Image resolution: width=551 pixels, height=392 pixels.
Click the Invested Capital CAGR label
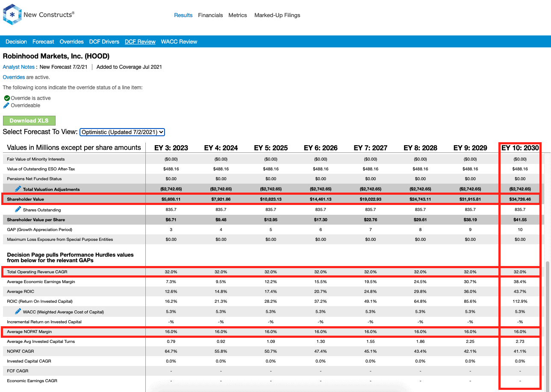point(29,361)
